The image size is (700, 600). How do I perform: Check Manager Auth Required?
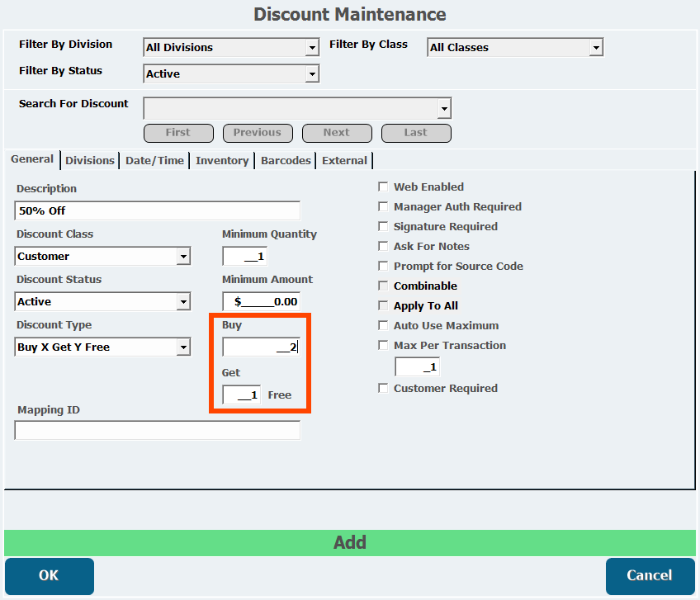coord(383,206)
